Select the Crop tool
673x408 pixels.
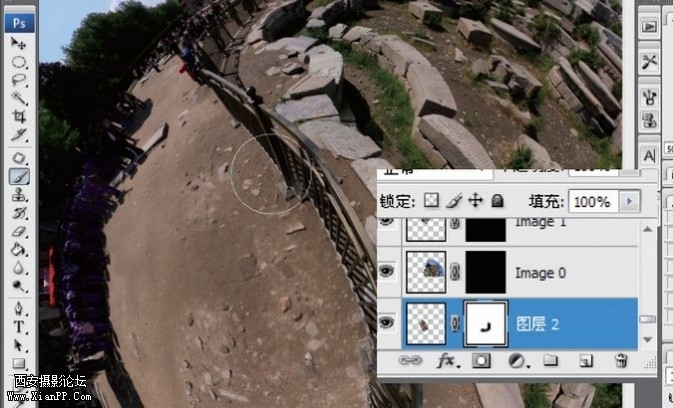(18, 116)
